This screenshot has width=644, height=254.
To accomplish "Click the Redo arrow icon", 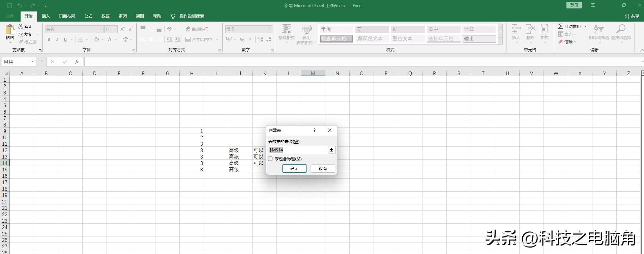I will pyautogui.click(x=33, y=5).
